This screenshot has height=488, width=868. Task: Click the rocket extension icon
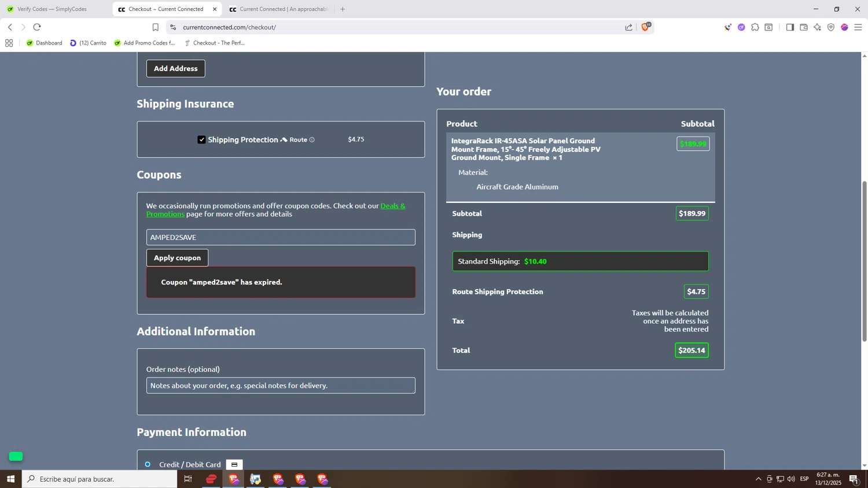[x=727, y=27]
